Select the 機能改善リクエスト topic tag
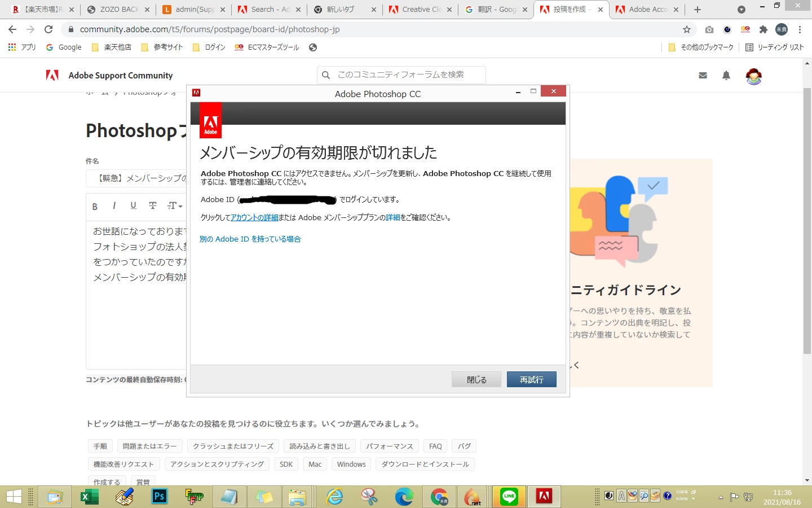The height and width of the screenshot is (508, 812). (x=123, y=465)
